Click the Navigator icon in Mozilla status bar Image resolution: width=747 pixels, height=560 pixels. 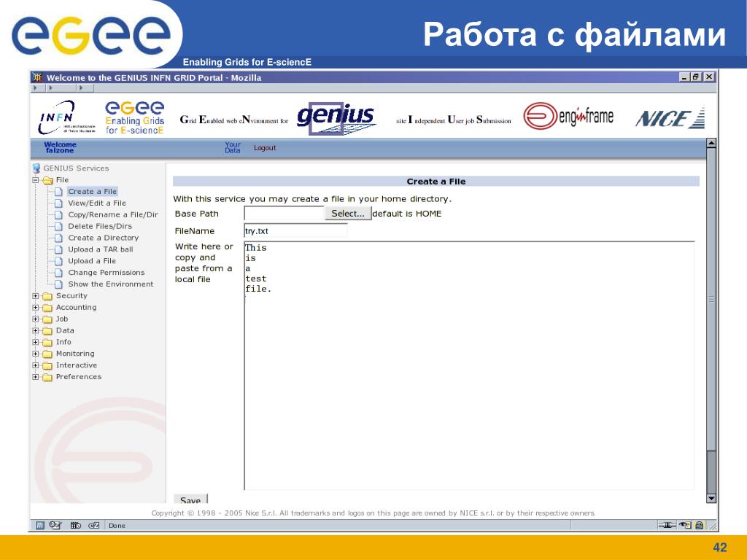[40, 525]
